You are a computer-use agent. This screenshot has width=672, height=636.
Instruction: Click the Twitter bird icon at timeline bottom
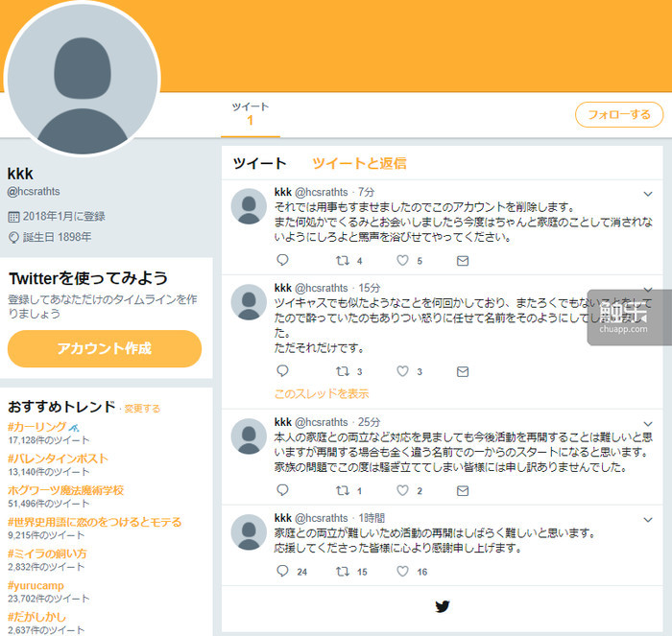click(x=443, y=606)
